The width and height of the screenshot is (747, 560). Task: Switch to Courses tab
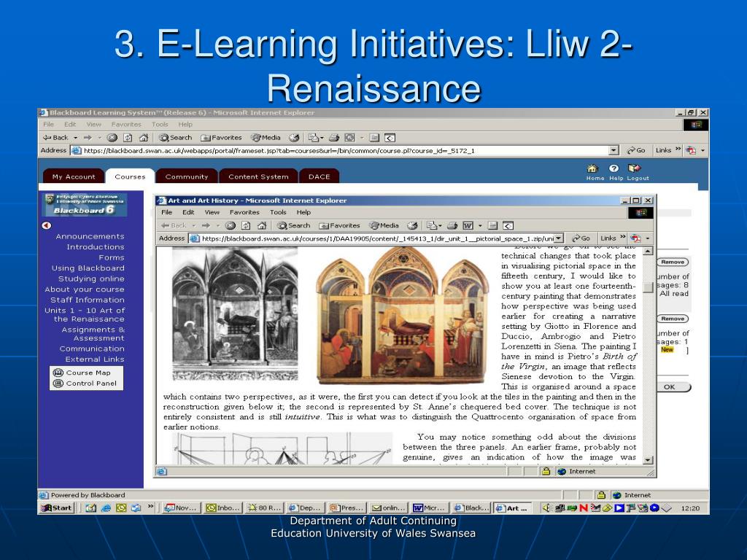click(x=130, y=176)
